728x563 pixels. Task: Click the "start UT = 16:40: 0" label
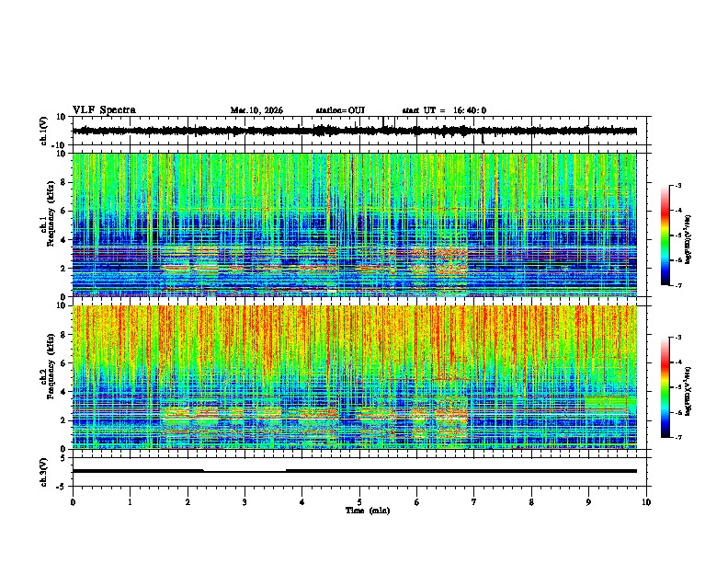click(444, 110)
